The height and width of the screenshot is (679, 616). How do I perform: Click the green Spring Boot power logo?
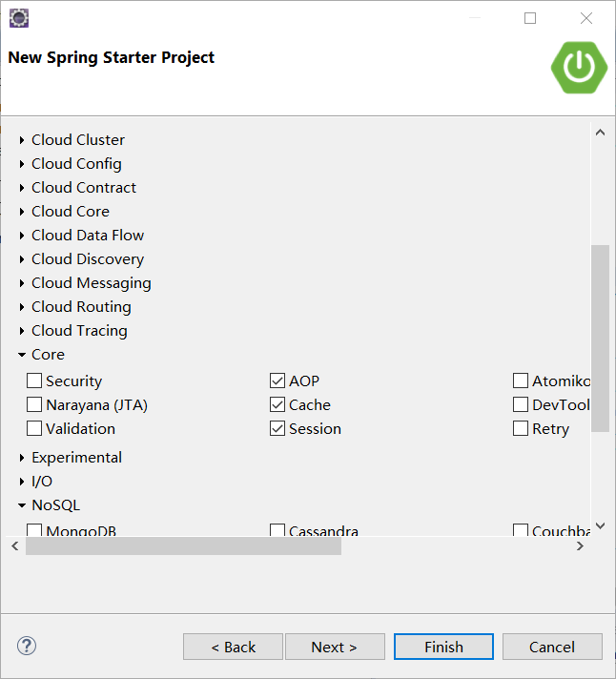pyautogui.click(x=579, y=67)
